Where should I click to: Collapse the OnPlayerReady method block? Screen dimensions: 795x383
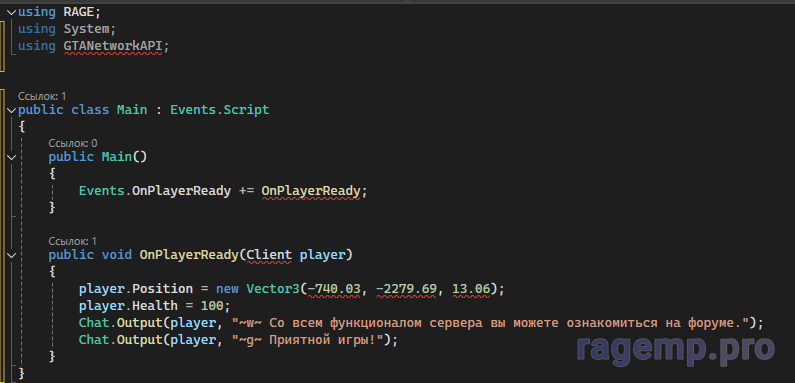coord(11,255)
